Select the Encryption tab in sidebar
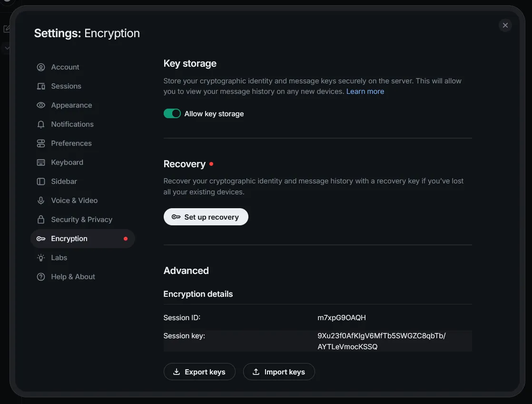 pyautogui.click(x=69, y=239)
